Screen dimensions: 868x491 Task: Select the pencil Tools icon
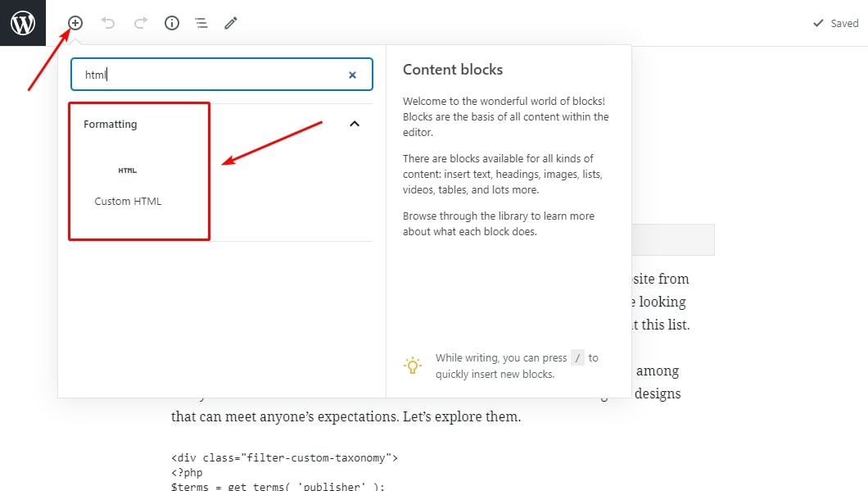coord(231,23)
